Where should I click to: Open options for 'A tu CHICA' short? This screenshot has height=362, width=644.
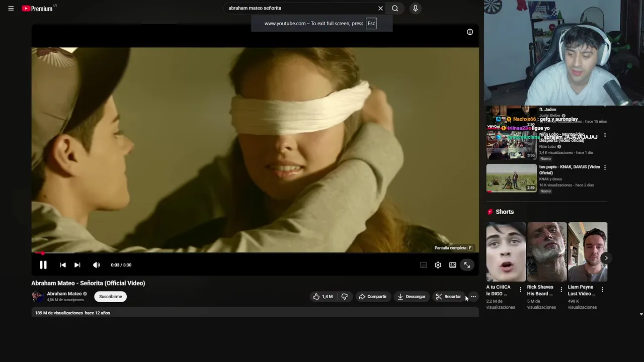click(x=520, y=290)
